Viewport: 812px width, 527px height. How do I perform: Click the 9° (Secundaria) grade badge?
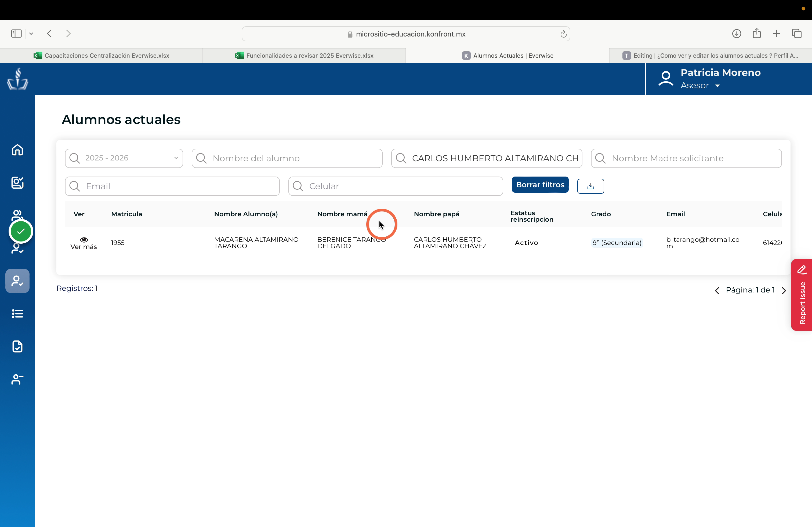coord(617,243)
